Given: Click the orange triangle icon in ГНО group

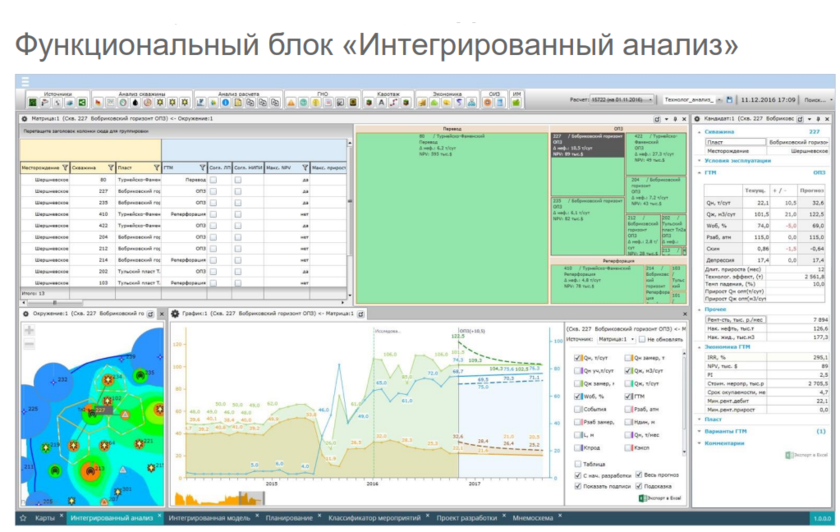Looking at the screenshot, I should point(292,102).
